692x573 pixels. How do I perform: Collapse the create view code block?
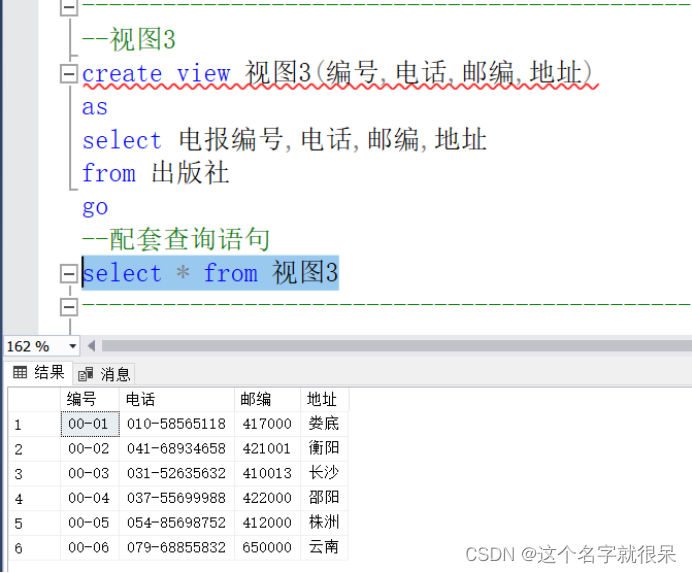(68, 74)
